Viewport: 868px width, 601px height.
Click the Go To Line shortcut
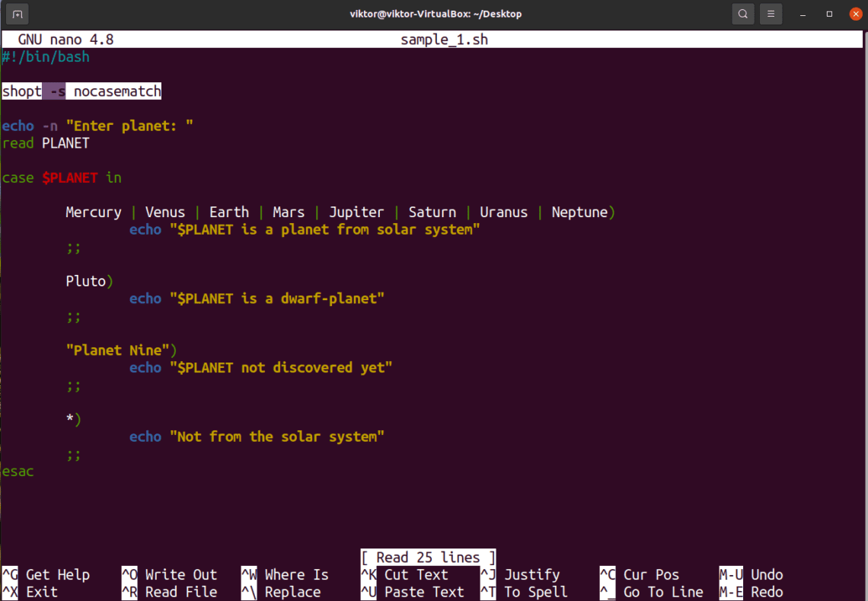click(663, 592)
